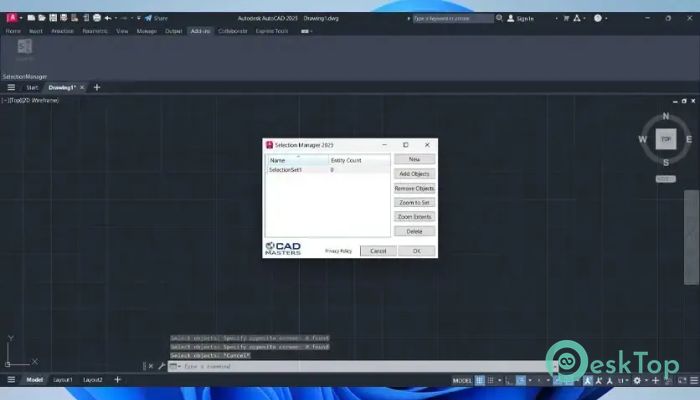Viewport: 700px width, 400px height.
Task: Click the keyword search box in title bar
Action: coord(453,18)
